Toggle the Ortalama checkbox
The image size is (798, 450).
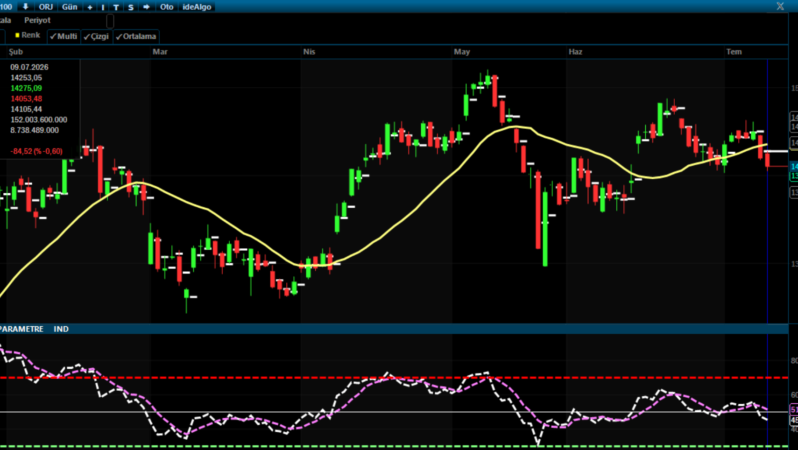coord(136,37)
